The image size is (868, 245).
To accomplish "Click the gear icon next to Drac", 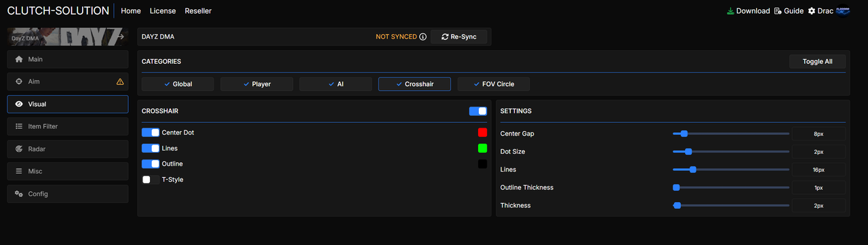I will click(811, 11).
